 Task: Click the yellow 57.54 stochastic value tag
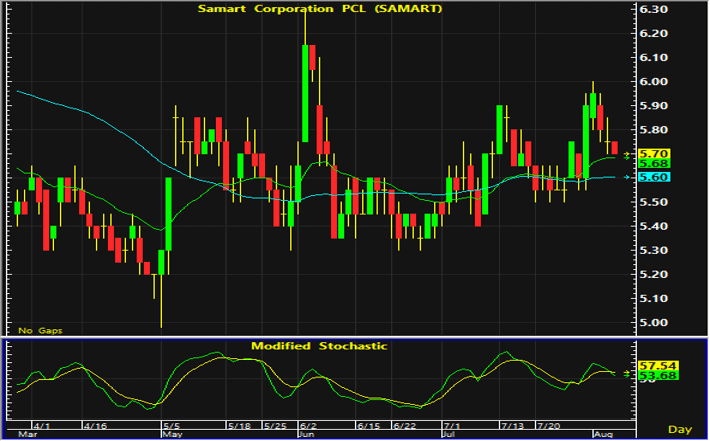point(658,365)
